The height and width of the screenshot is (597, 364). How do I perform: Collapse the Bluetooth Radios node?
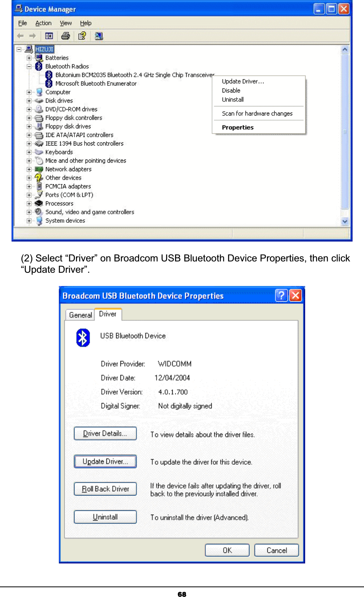29,66
